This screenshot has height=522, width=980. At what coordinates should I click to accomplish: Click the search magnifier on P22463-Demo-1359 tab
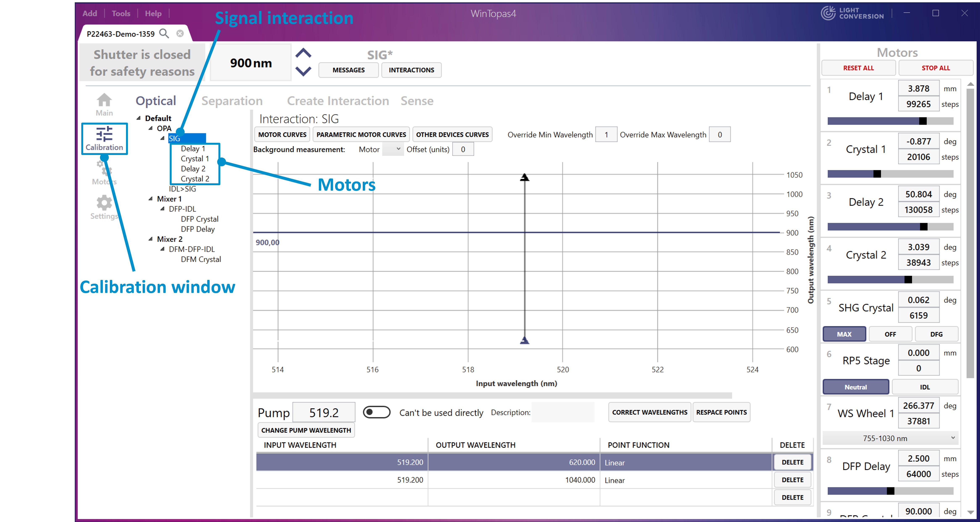[x=164, y=33]
